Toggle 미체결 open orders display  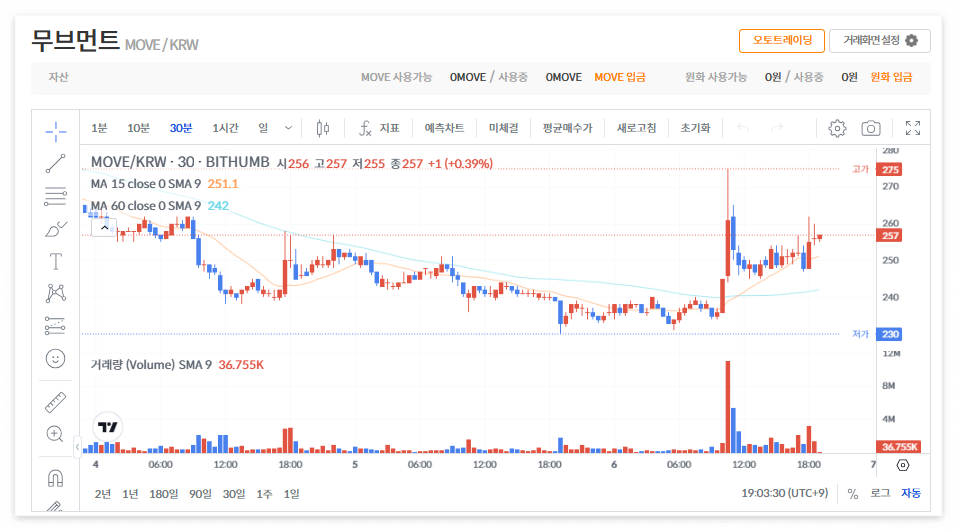(x=504, y=128)
